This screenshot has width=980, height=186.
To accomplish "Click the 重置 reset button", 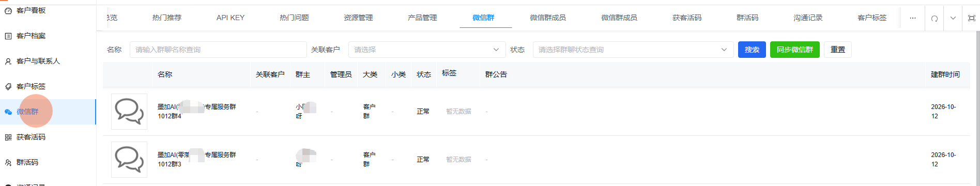I will click(x=838, y=50).
